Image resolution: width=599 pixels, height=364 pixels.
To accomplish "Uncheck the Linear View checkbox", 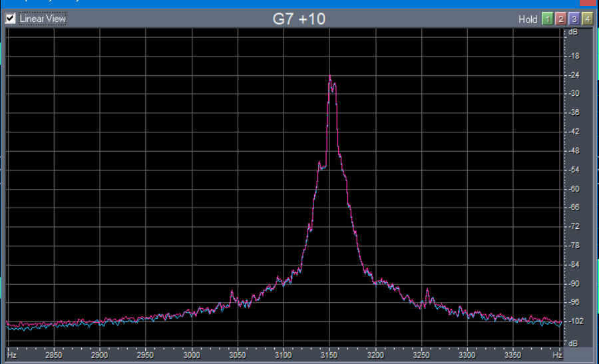I will (10, 19).
